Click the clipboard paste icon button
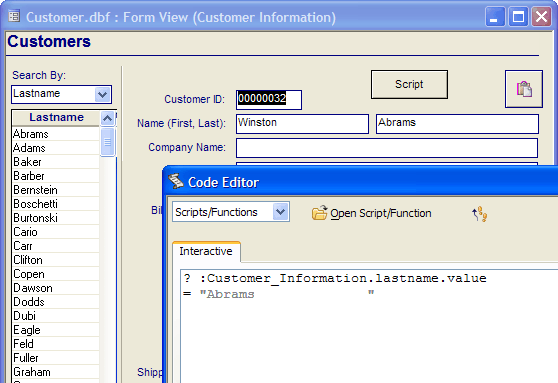The image size is (558, 383). (x=524, y=89)
